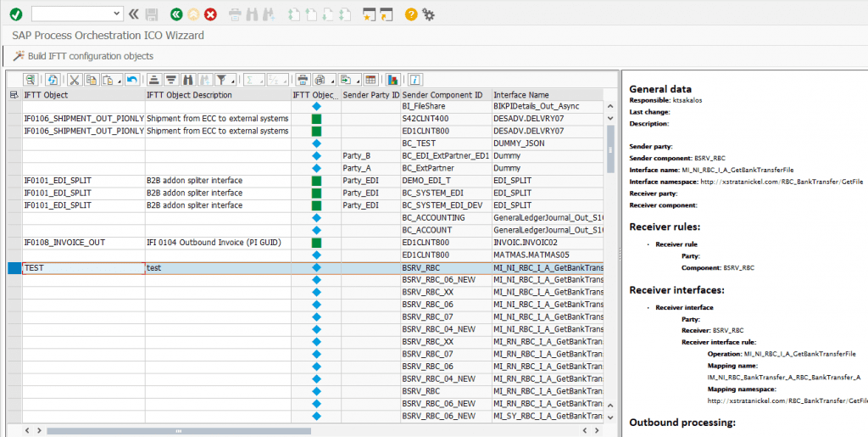
Task: Click the Save diskette icon
Action: point(152,14)
